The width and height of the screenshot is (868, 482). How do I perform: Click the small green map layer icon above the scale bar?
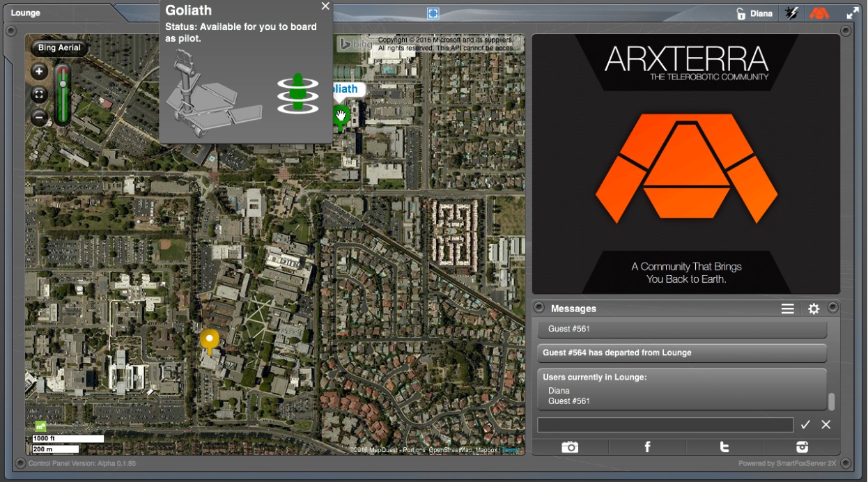(40, 426)
